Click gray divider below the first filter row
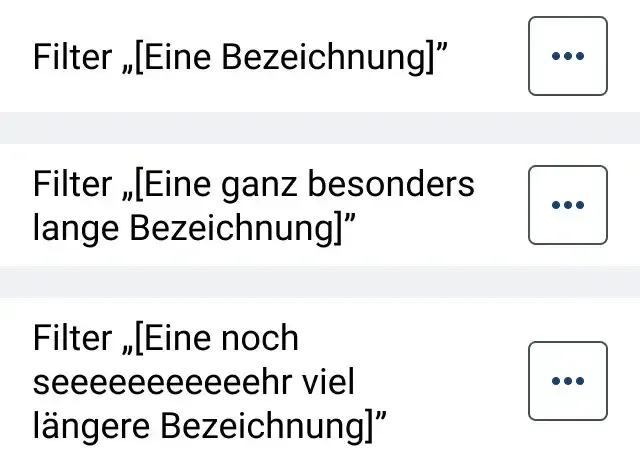Image resolution: width=640 pixels, height=464 pixels. [x=320, y=128]
